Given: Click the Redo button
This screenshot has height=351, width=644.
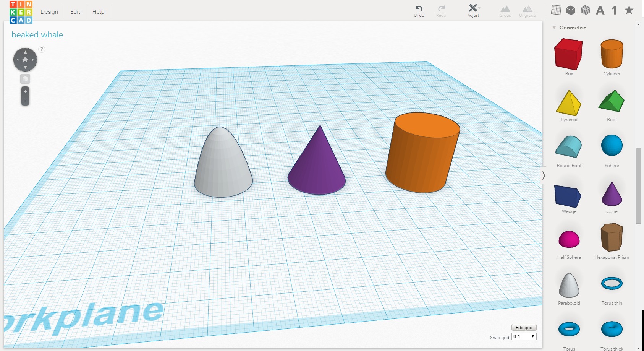Looking at the screenshot, I should tap(441, 11).
